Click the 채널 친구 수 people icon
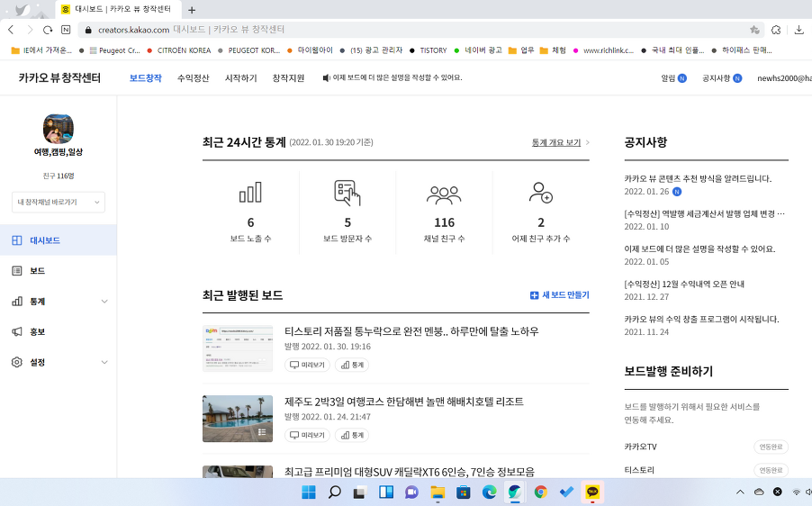 tap(444, 194)
